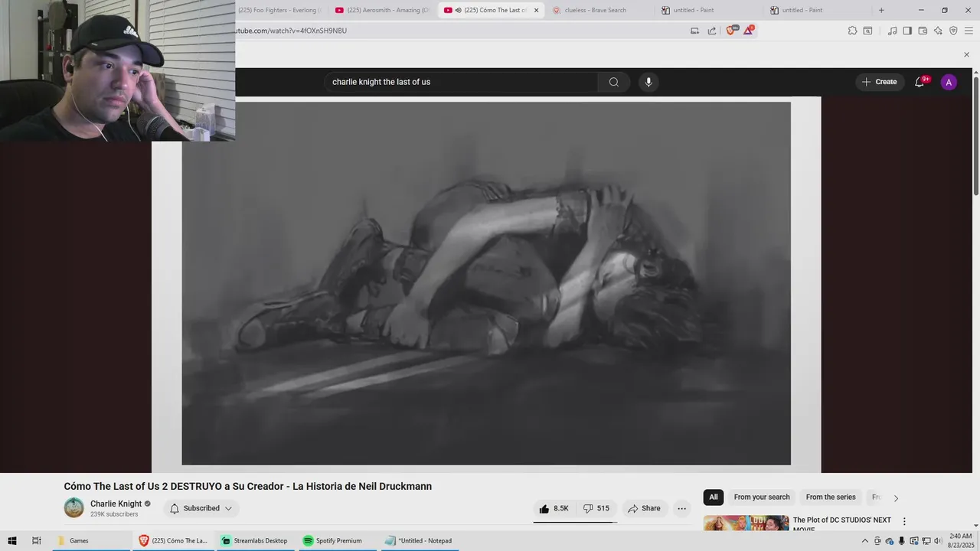Image resolution: width=980 pixels, height=551 pixels.
Task: Click the paused video frame
Action: tap(486, 283)
